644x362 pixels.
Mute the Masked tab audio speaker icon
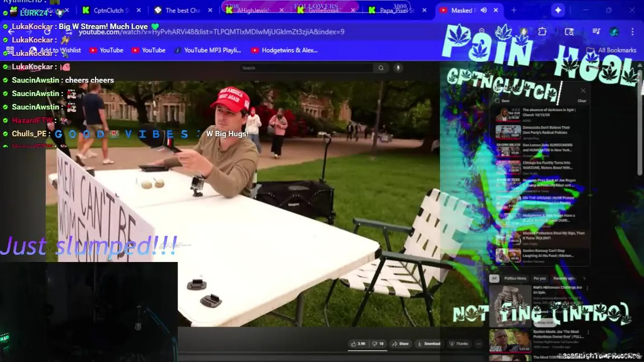point(484,10)
